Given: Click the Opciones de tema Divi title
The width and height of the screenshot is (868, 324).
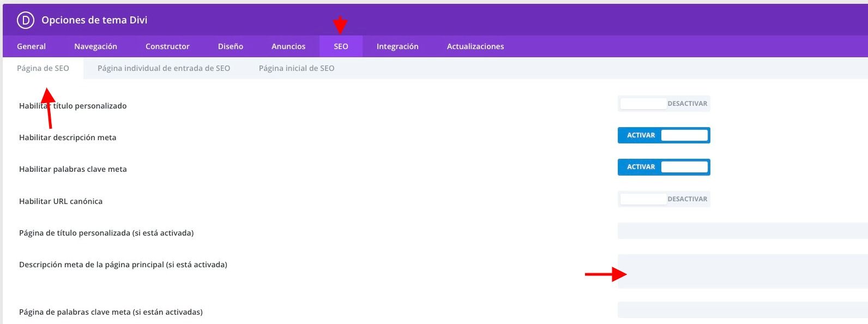Looking at the screenshot, I should (x=94, y=20).
